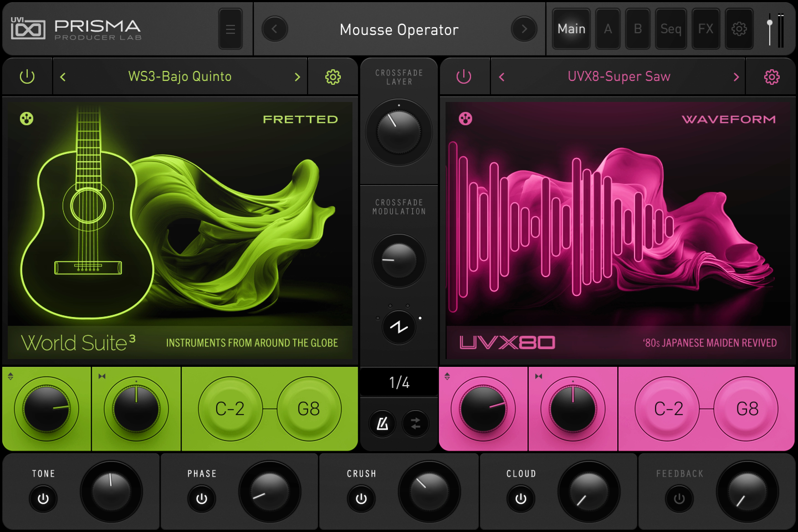798x532 pixels.
Task: Select next sound after UVX8-Super Saw
Action: pos(736,77)
